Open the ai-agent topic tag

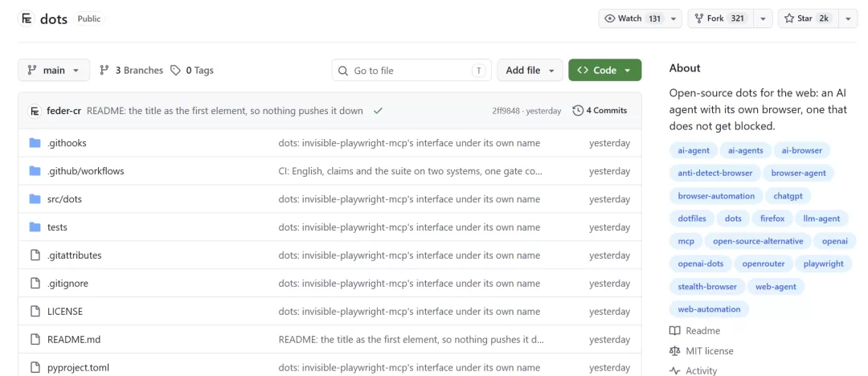click(x=693, y=150)
